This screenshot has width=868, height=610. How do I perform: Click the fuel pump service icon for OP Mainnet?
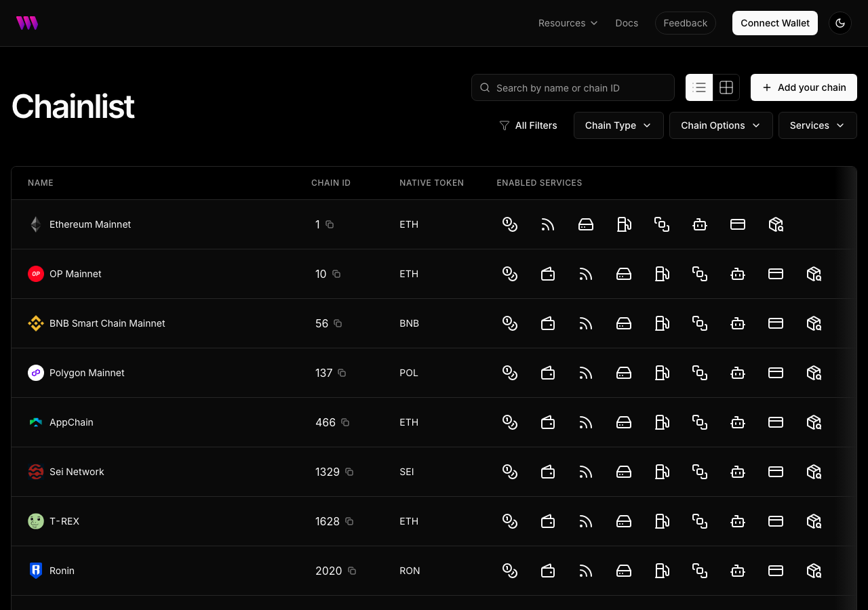662,274
